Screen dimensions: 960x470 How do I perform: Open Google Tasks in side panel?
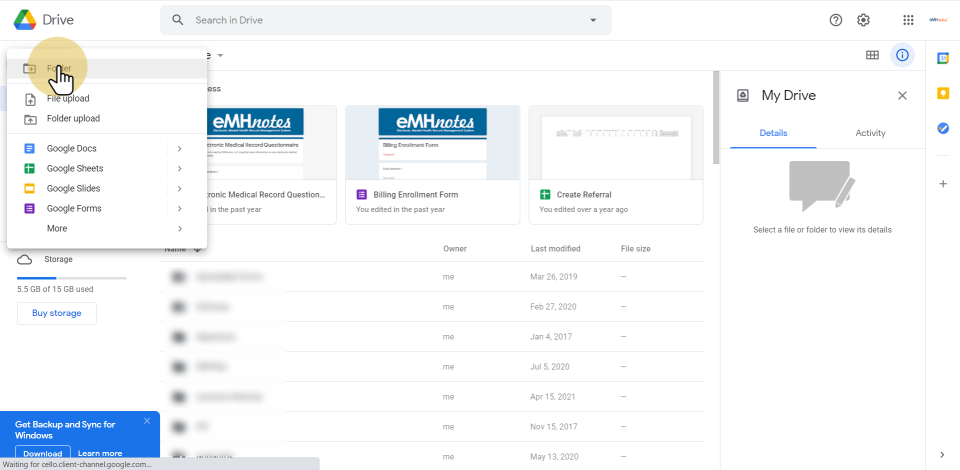tap(942, 128)
